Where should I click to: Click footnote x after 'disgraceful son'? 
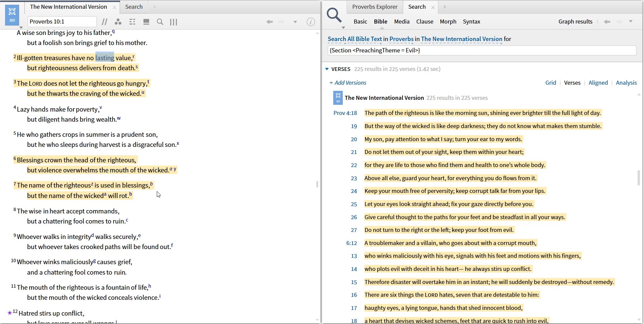(178, 143)
